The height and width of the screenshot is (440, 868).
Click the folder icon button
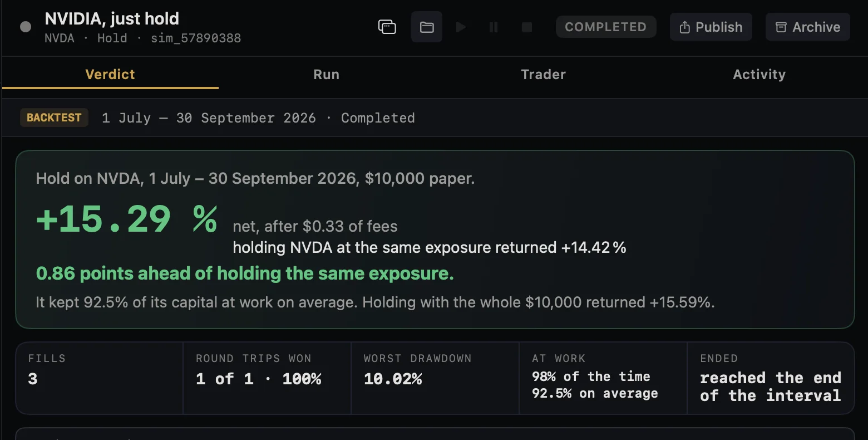click(427, 27)
